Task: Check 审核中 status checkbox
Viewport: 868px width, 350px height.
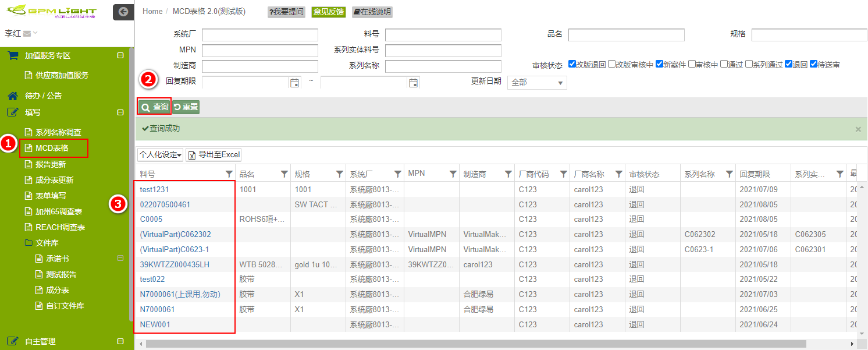Action: (x=692, y=64)
